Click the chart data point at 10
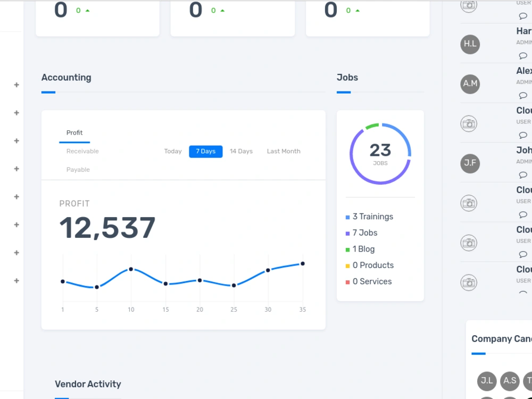The height and width of the screenshot is (399, 532). (131, 269)
